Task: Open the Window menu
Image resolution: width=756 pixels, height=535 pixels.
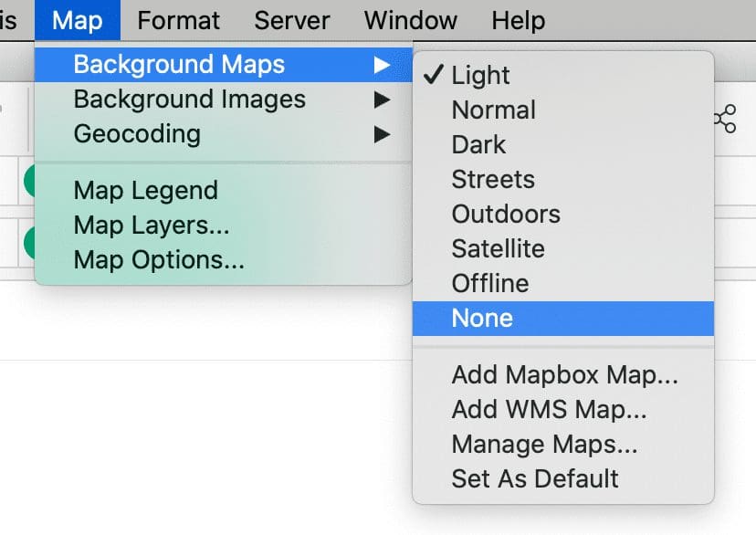Action: 410,20
